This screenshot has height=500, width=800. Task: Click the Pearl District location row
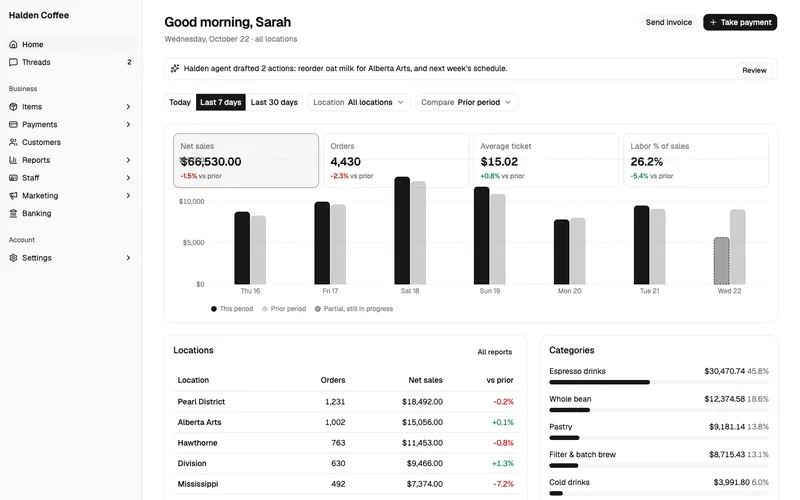coord(346,402)
